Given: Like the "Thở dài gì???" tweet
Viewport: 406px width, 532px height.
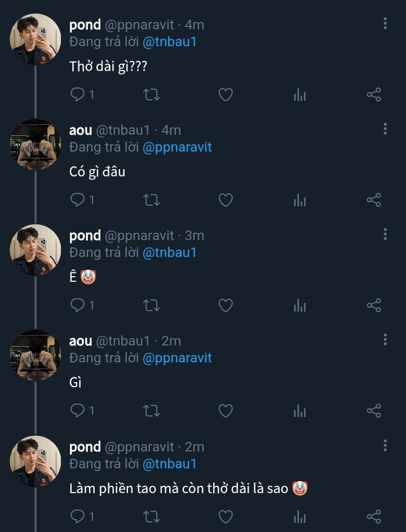Looking at the screenshot, I should (x=226, y=94).
